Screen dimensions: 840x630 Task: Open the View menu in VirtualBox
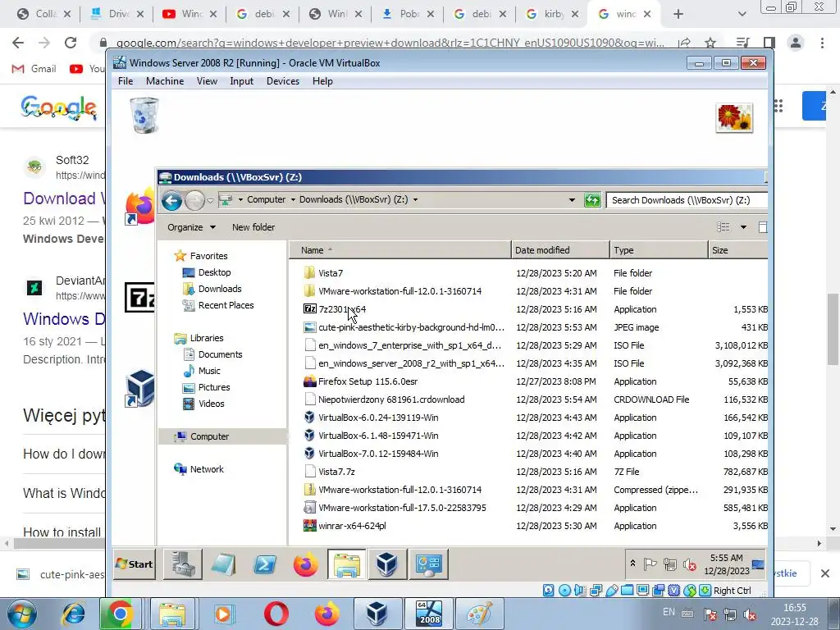point(207,81)
